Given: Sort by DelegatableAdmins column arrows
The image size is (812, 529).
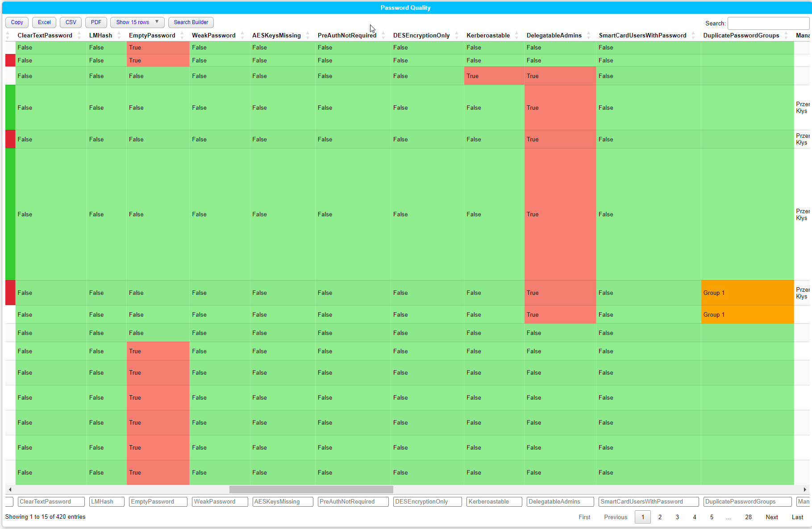Looking at the screenshot, I should click(588, 35).
